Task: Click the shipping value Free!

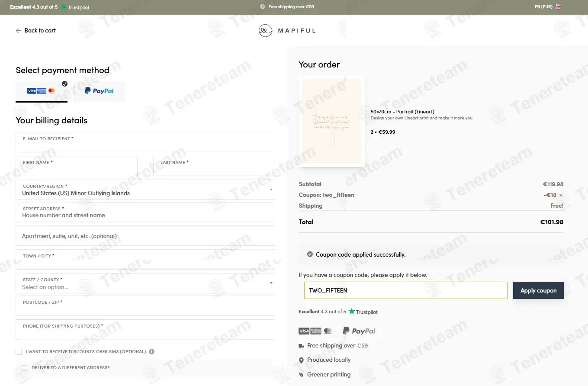Action: pos(557,206)
